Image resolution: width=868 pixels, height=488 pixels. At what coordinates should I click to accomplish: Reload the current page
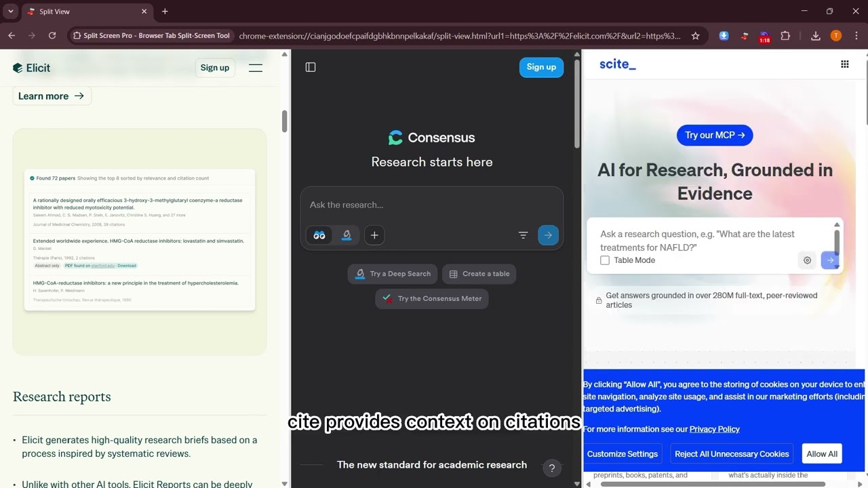point(52,36)
